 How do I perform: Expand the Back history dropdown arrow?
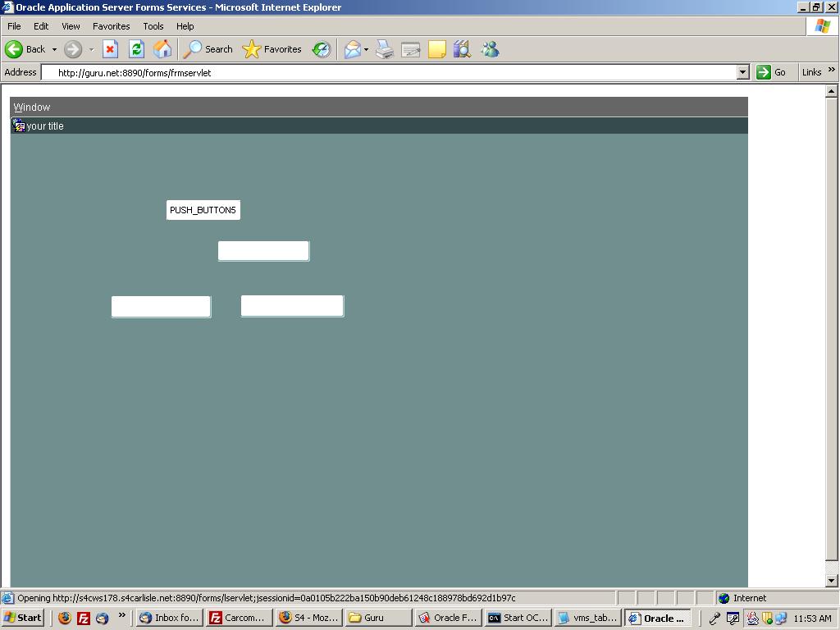click(x=54, y=49)
